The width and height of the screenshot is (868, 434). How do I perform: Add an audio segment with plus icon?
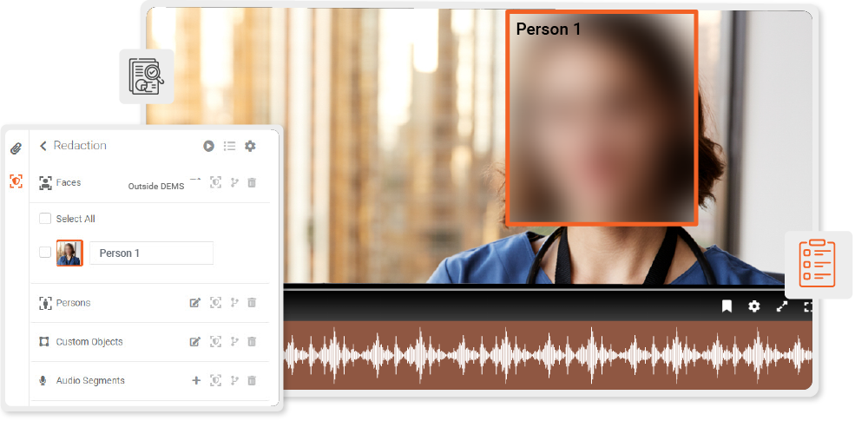[196, 380]
